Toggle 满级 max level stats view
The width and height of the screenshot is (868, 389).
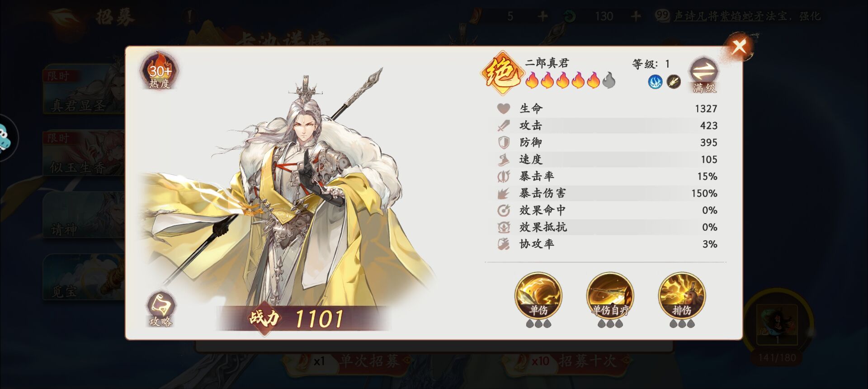pos(704,75)
